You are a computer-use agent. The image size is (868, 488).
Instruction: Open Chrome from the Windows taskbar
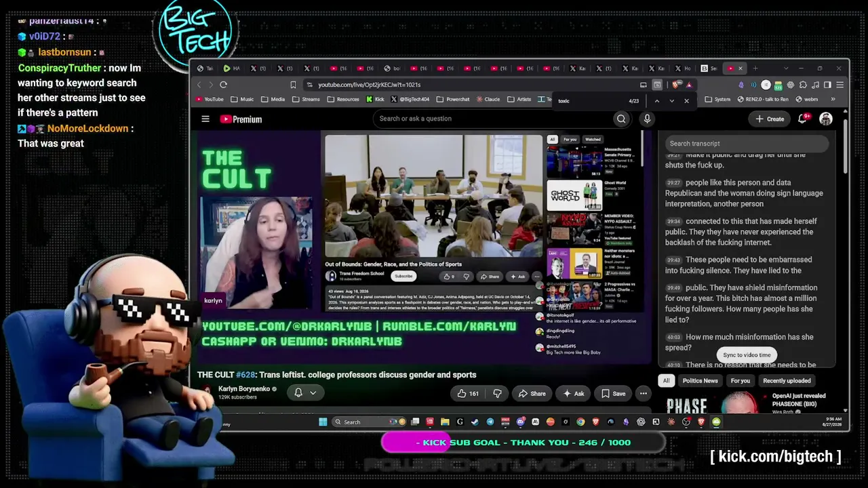coord(580,422)
